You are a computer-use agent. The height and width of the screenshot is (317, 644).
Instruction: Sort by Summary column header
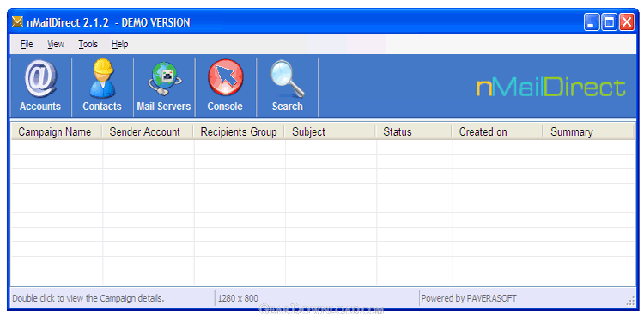[x=589, y=132]
